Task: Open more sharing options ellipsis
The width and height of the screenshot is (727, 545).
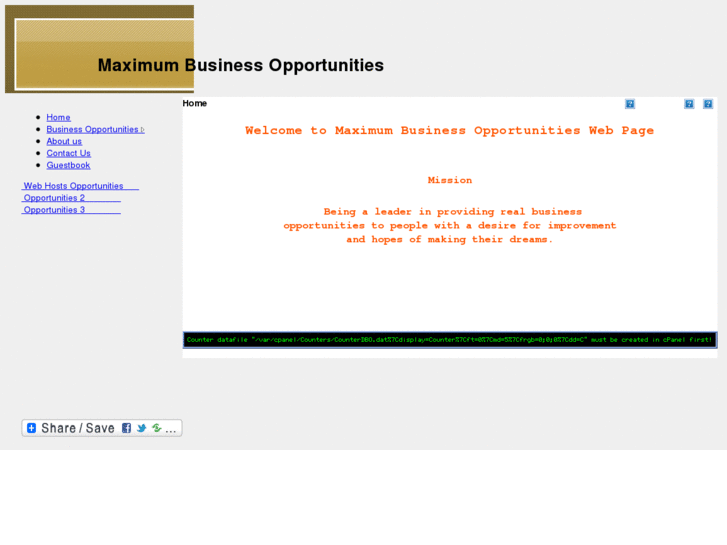Action: [171, 429]
